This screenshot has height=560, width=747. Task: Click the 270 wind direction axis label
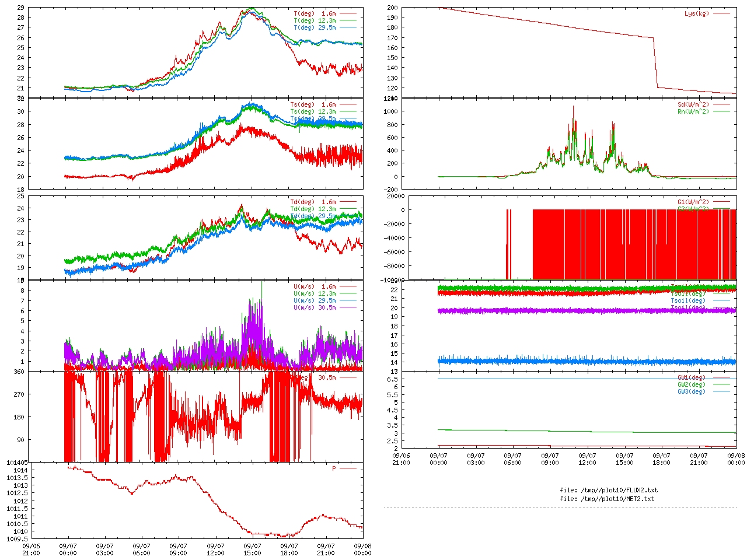(x=19, y=394)
